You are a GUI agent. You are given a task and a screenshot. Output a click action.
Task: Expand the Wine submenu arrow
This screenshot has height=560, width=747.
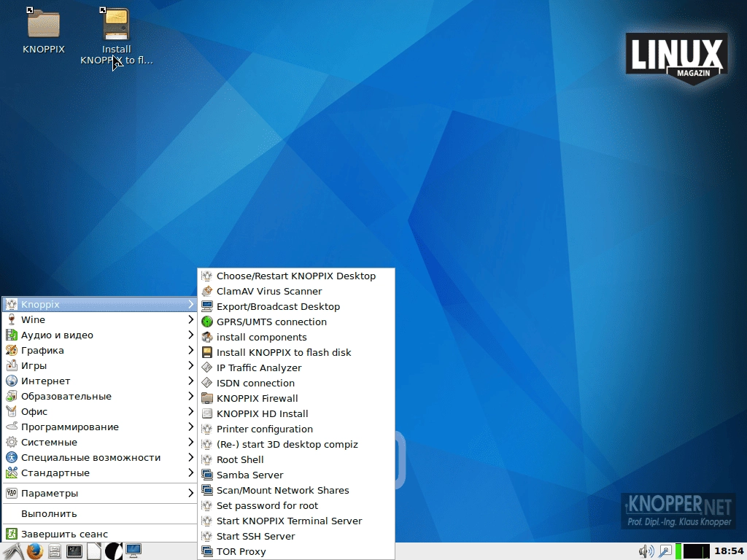(x=190, y=319)
